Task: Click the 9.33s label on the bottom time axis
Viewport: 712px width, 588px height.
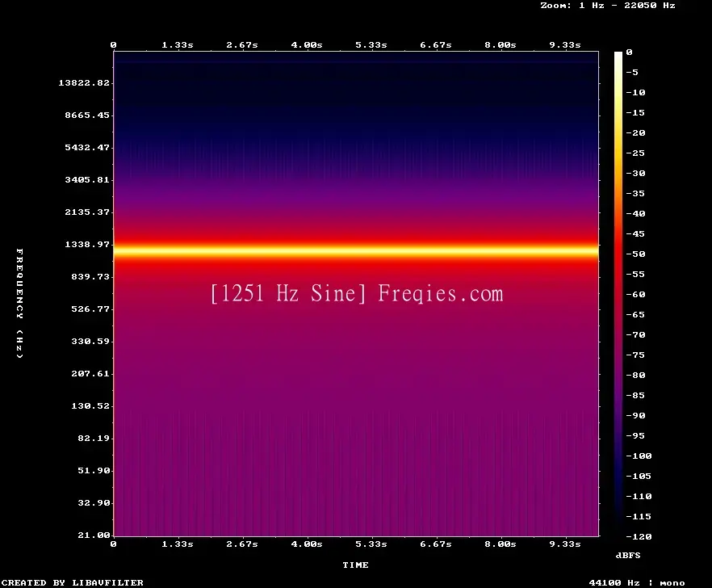Action: (x=565, y=544)
